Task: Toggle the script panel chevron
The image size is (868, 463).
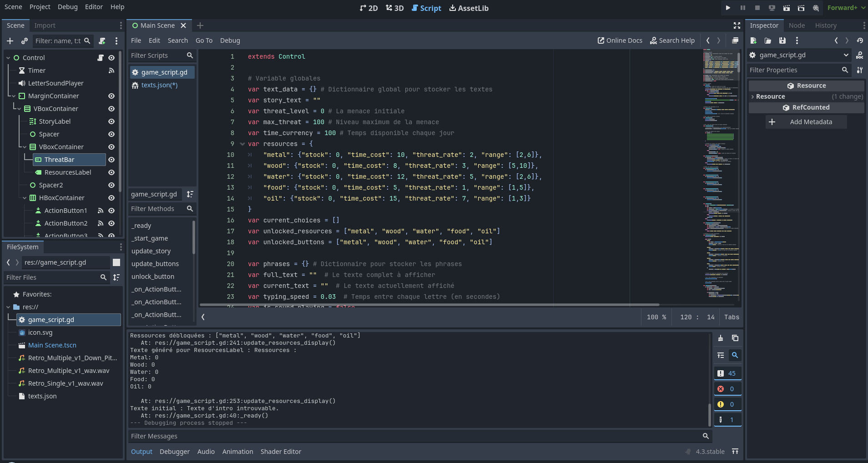Action: pos(203,317)
